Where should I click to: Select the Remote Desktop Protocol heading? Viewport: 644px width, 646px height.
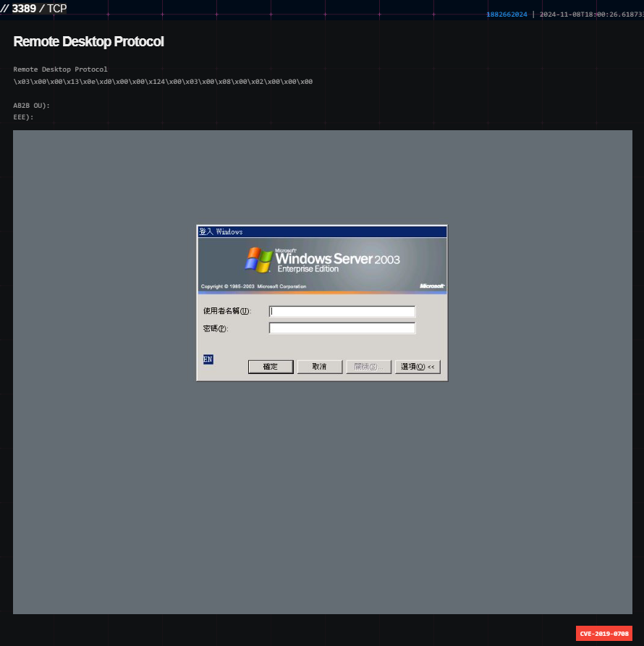88,42
